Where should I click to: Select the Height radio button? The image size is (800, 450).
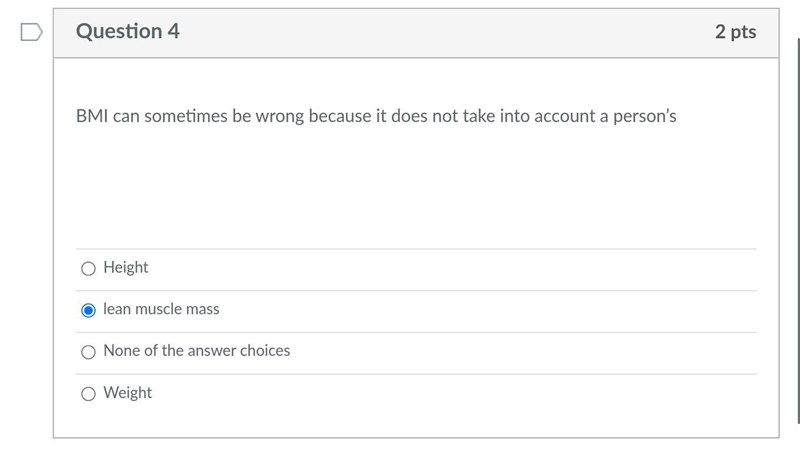[x=88, y=268]
